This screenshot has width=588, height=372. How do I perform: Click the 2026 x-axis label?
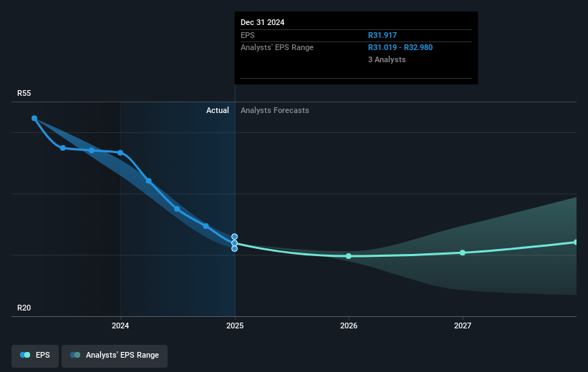pyautogui.click(x=349, y=326)
